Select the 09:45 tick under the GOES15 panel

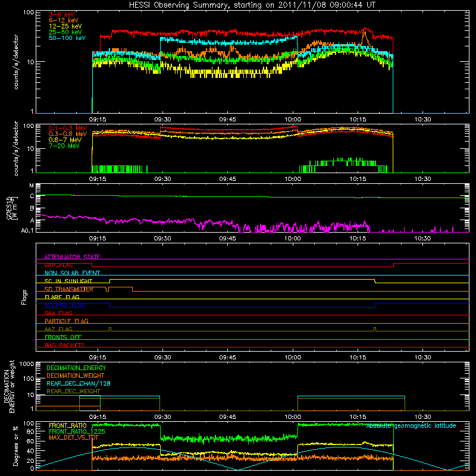[x=227, y=239]
